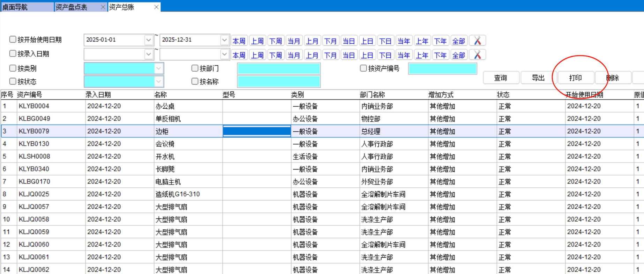Open the 2025-01-01 start date dropdown
644x274 pixels.
(149, 40)
